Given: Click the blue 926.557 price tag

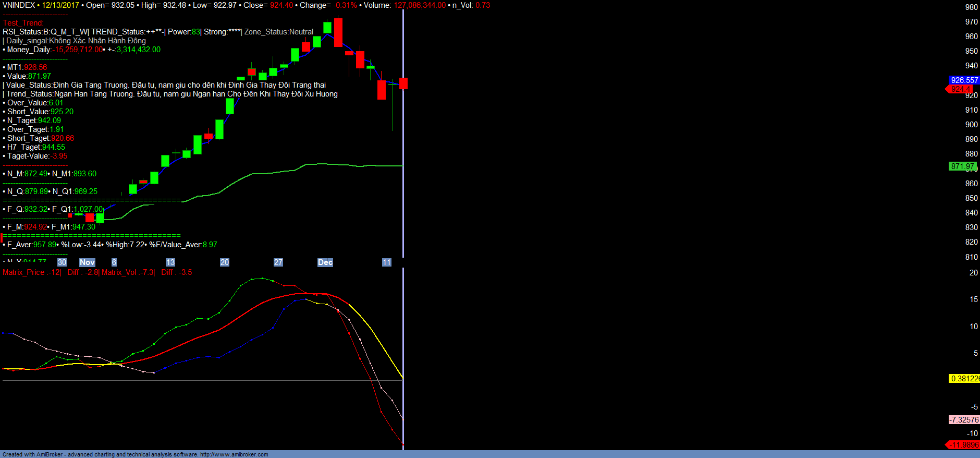Looking at the screenshot, I should 964,80.
